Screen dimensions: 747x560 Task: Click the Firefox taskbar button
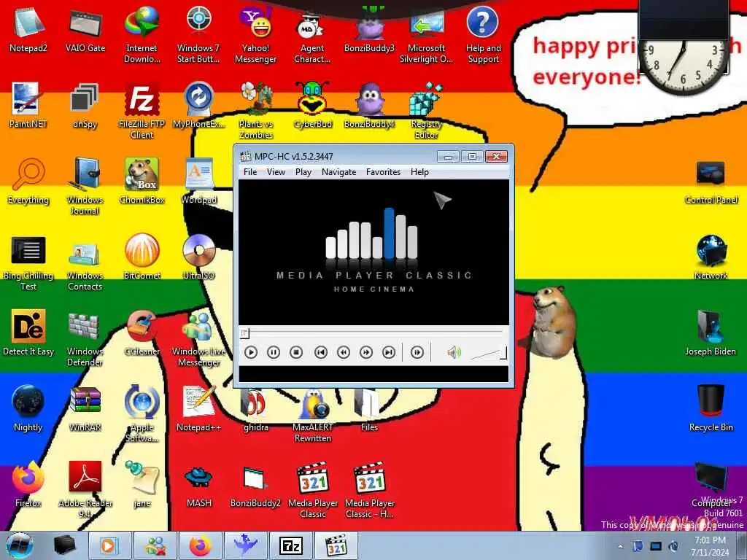(201, 545)
